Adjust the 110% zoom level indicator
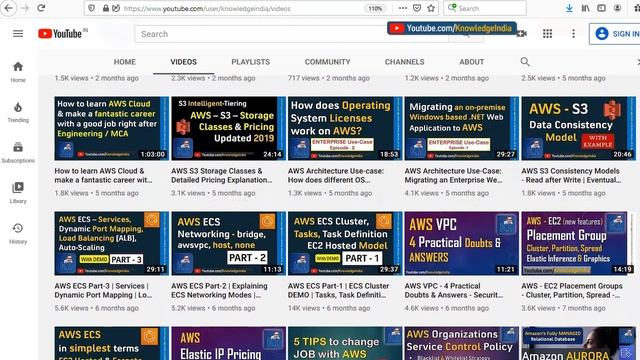The image size is (640, 360). pos(375,8)
